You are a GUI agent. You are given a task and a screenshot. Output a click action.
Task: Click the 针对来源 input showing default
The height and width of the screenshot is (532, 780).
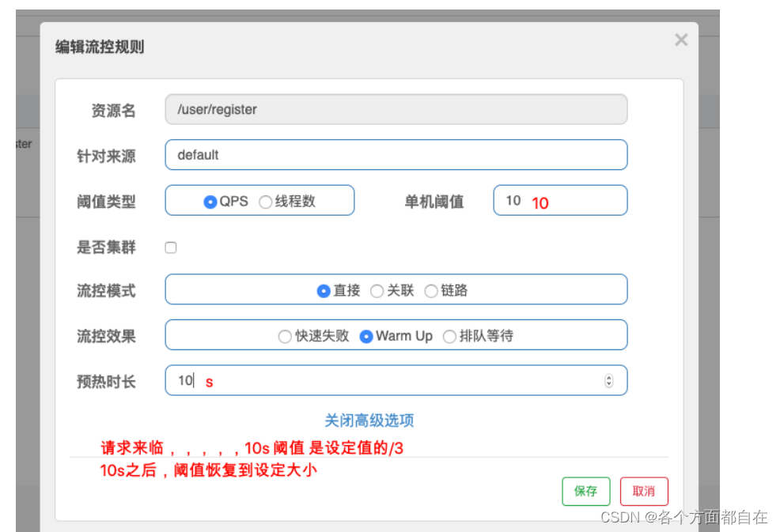click(x=396, y=155)
